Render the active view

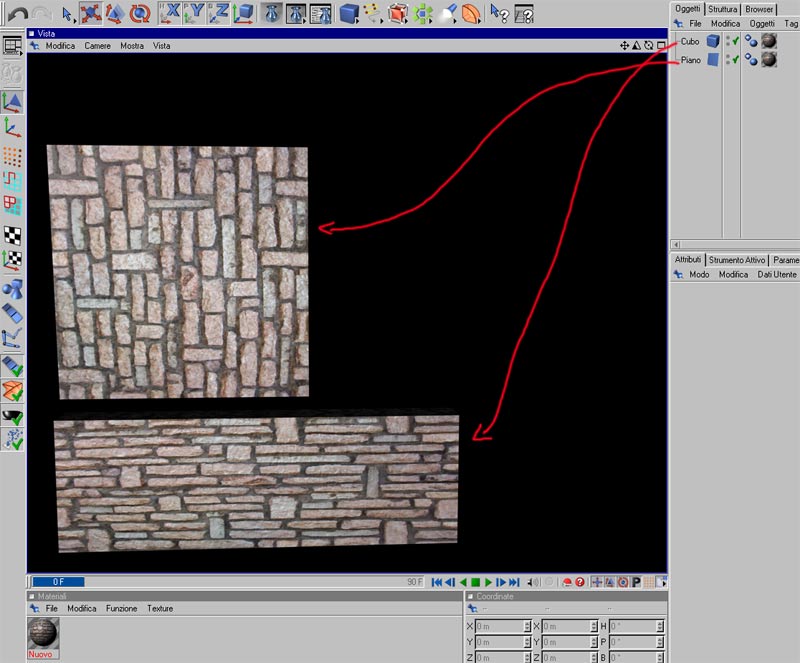pyautogui.click(x=271, y=14)
